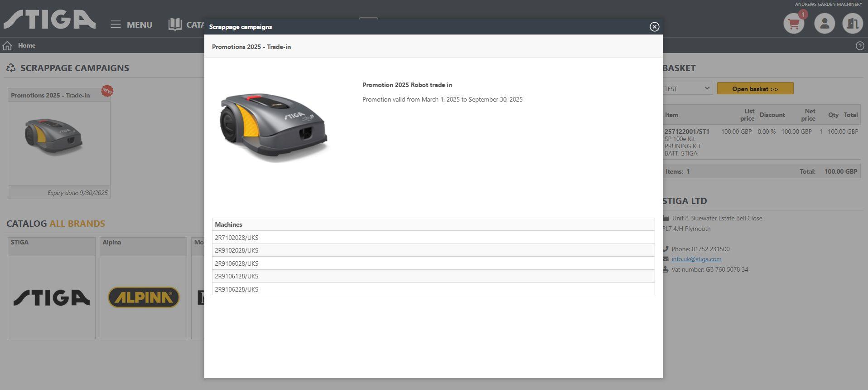Select machine 2R9106128/UKS row

coord(433,276)
